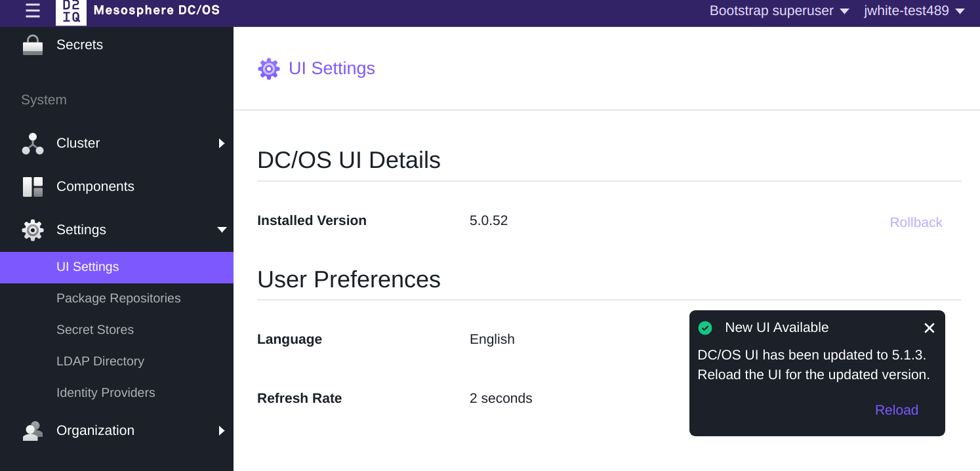Click the purple UI Settings gear icon
The width and height of the screenshot is (980, 471).
[269, 69]
